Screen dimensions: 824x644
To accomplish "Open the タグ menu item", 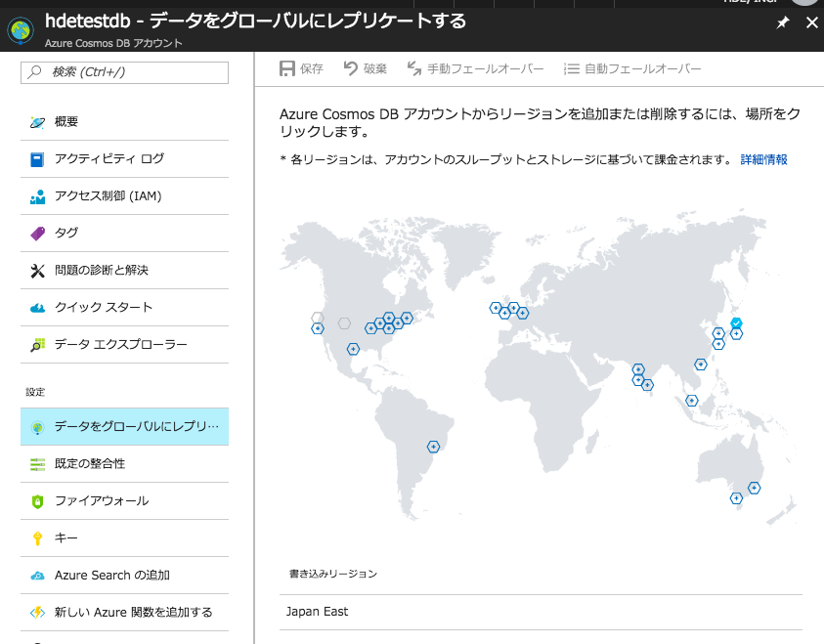I will 124,233.
